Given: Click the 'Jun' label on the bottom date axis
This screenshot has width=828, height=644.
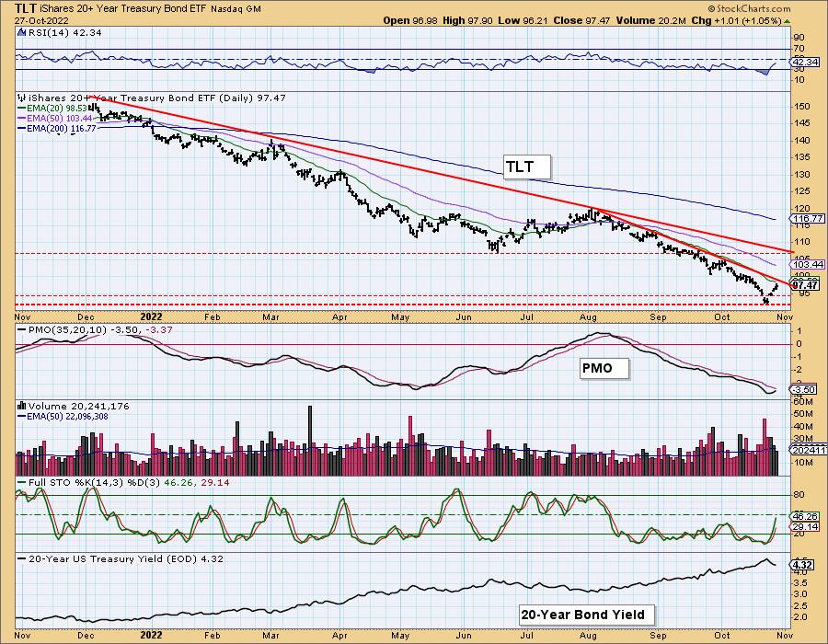Looking at the screenshot, I should 464,635.
